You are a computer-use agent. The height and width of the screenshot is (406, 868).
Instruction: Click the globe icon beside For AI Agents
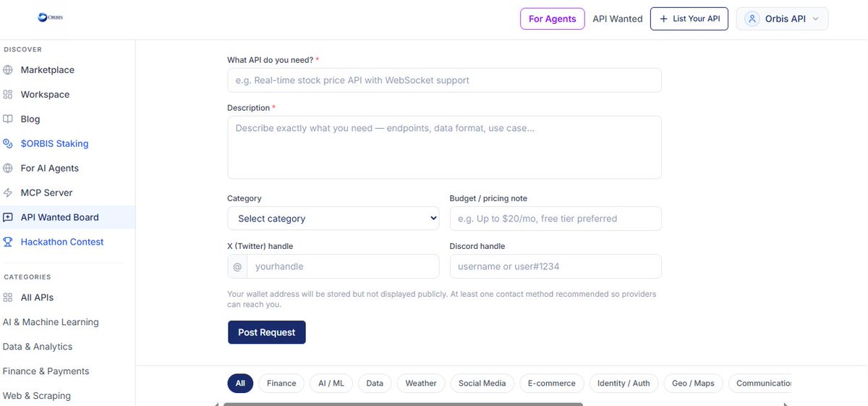[x=8, y=169]
